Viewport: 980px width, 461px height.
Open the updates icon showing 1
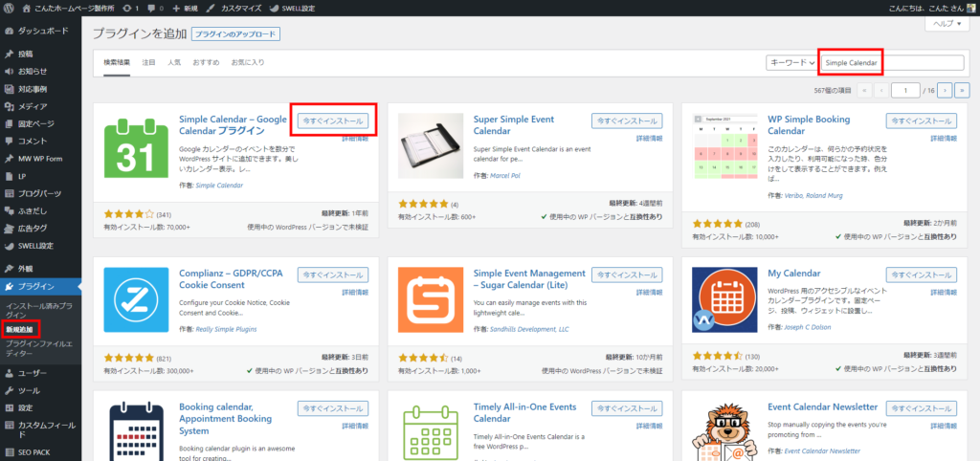pyautogui.click(x=131, y=9)
